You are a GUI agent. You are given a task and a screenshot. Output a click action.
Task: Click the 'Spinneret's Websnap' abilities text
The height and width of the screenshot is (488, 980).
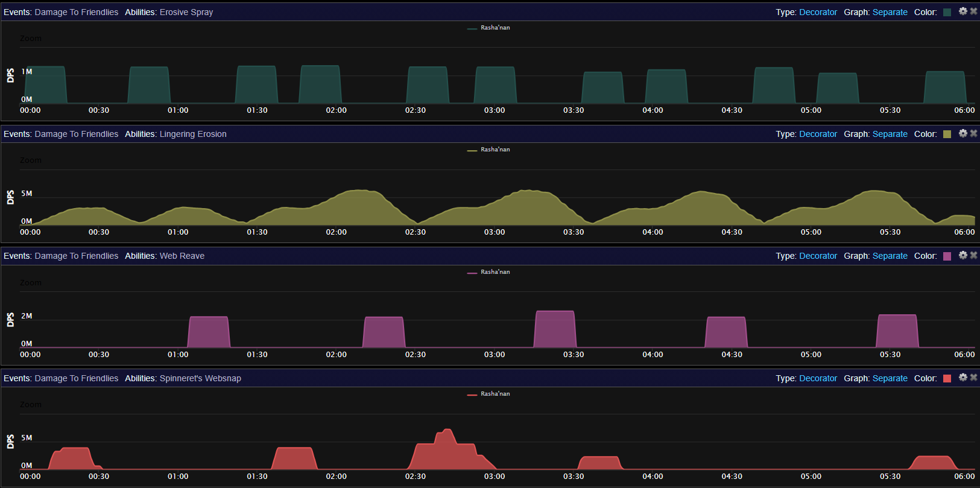click(200, 378)
